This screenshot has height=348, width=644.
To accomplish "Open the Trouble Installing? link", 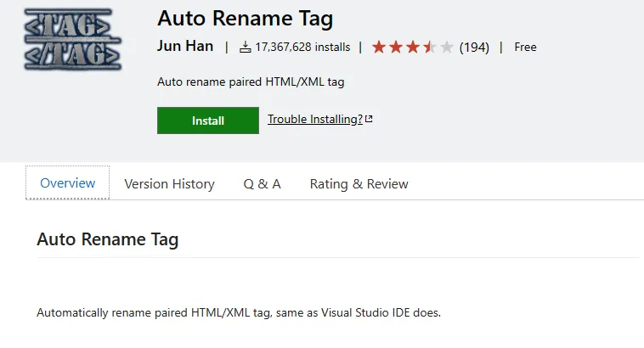I will point(315,119).
